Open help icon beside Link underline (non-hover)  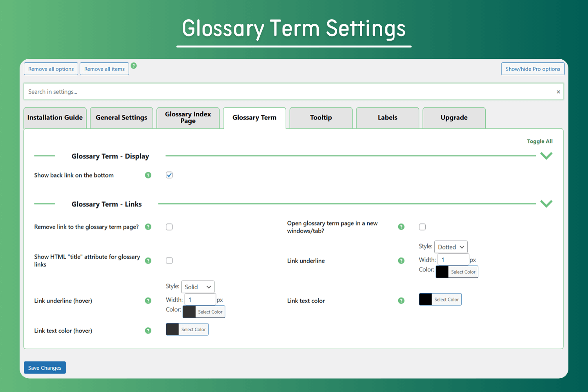(401, 261)
